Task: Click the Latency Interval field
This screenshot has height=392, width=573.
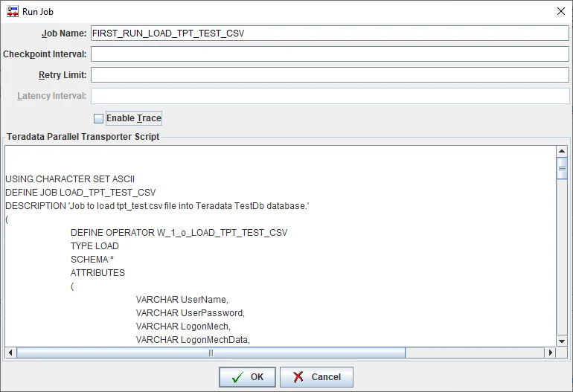Action: pos(329,96)
